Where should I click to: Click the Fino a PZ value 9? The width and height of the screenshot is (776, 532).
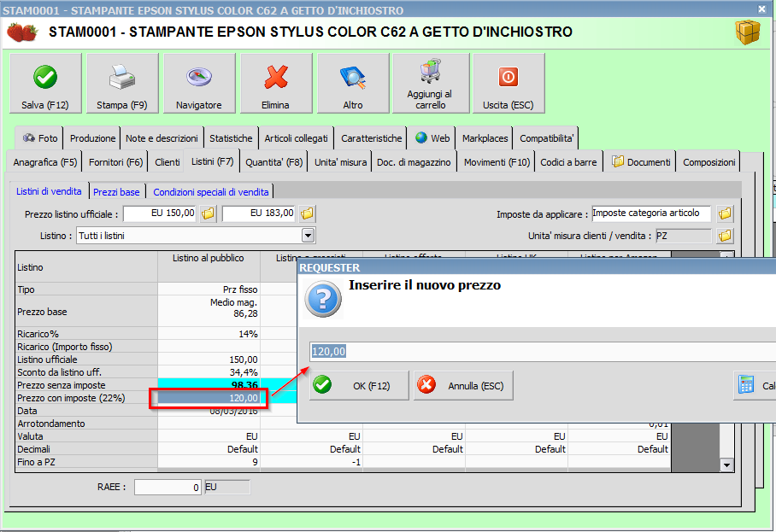[x=209, y=462]
